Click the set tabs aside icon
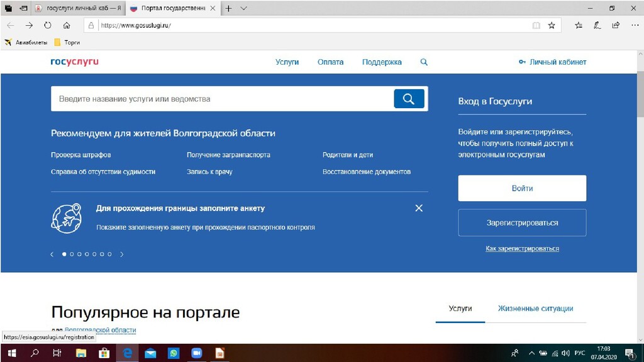The height and width of the screenshot is (362, 644). pos(23,8)
